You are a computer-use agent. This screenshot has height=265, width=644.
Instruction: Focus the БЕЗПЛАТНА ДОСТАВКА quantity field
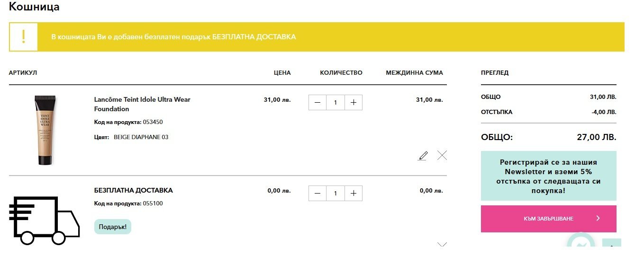point(336,193)
